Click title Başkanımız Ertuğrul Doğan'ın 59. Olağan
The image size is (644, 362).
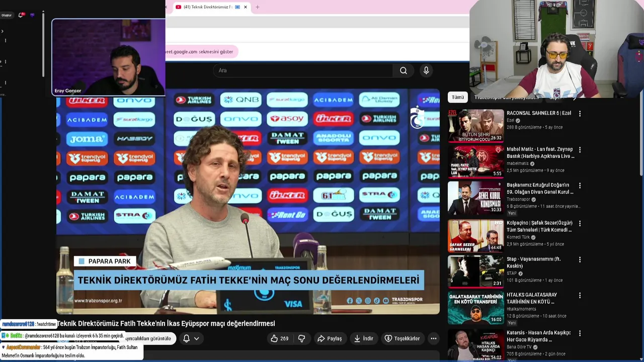click(x=540, y=189)
